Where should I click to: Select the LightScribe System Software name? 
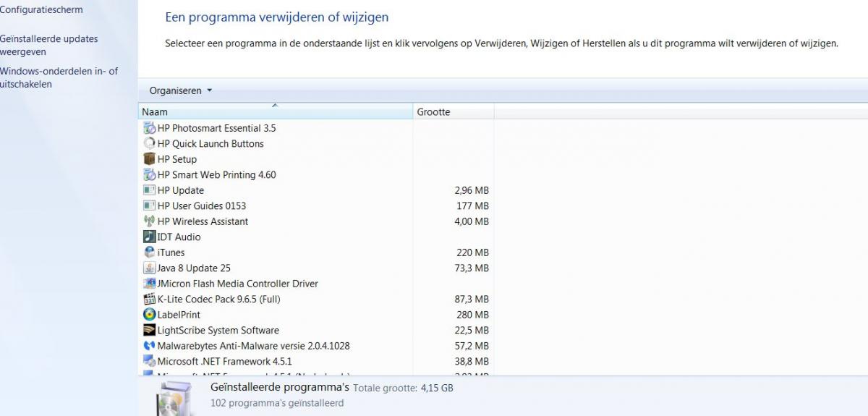(218, 330)
